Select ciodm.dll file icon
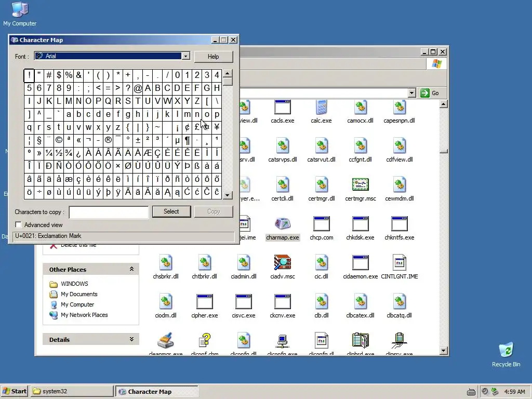 coord(166,302)
